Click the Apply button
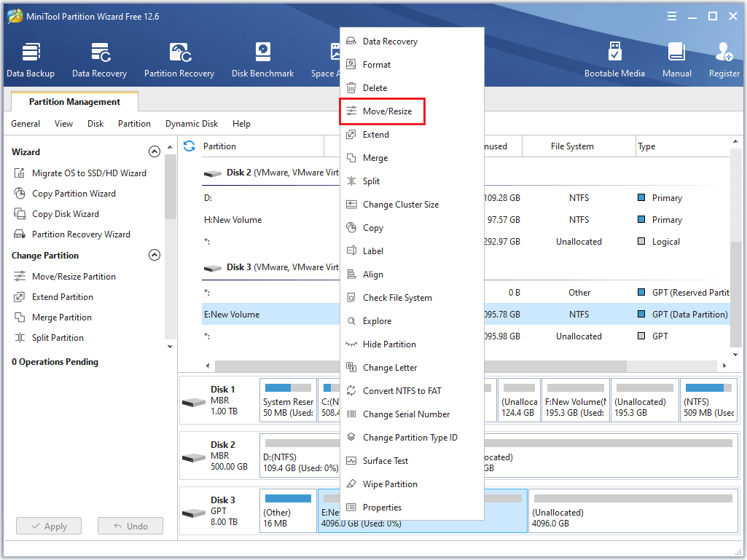Screen dimensions: 747x560 coord(49,527)
